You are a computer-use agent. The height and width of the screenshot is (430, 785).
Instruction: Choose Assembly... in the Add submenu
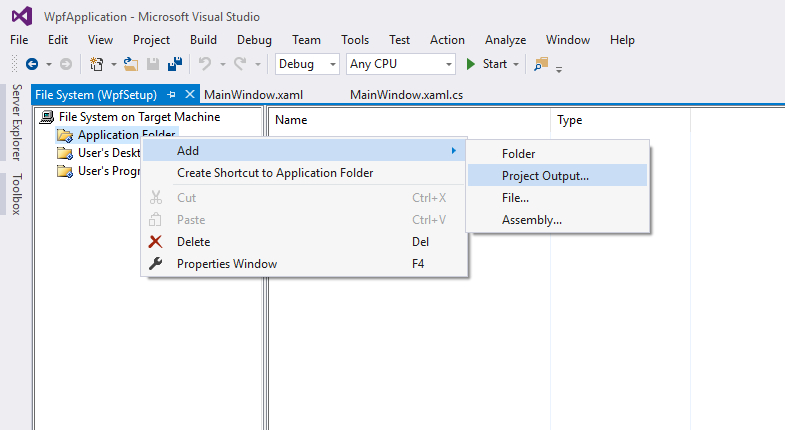coord(531,220)
